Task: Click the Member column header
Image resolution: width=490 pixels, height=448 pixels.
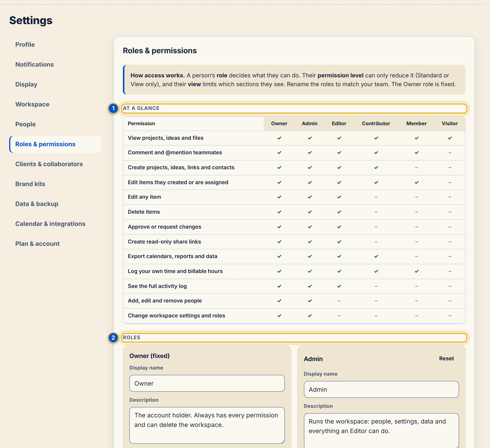Action: (x=416, y=123)
